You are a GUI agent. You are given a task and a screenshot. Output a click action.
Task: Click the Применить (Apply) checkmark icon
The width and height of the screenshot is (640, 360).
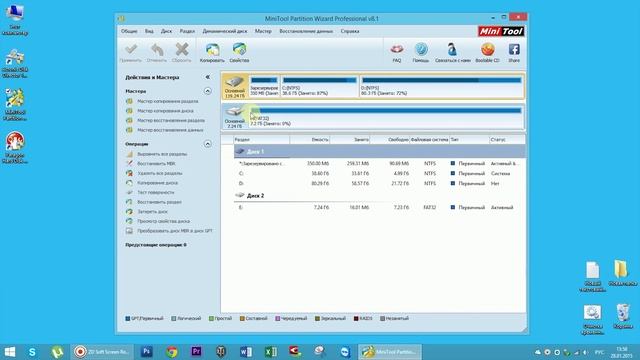click(131, 49)
